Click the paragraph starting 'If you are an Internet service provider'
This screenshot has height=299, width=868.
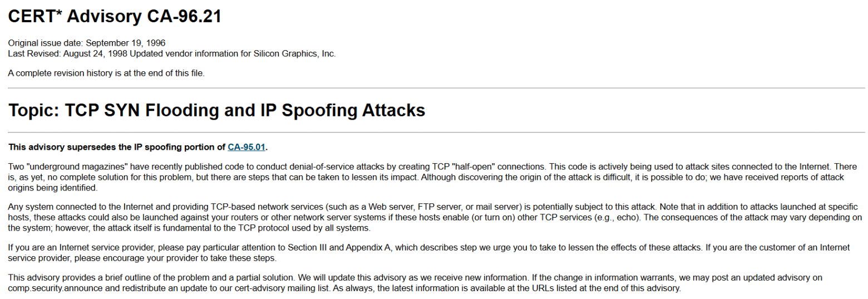(x=428, y=252)
